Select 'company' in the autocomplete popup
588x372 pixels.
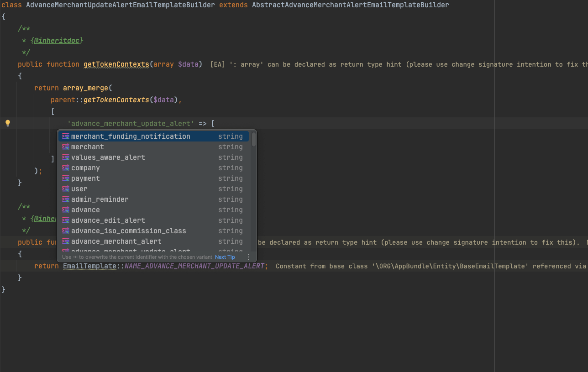[x=153, y=168]
